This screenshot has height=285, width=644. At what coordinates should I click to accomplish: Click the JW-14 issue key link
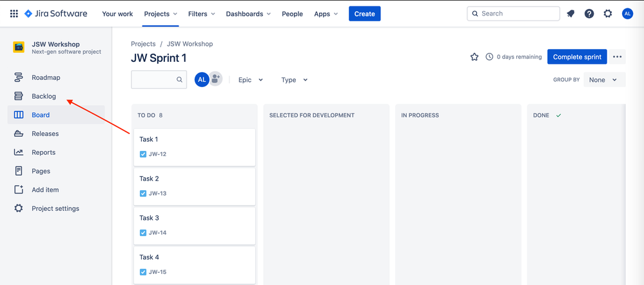(x=157, y=233)
